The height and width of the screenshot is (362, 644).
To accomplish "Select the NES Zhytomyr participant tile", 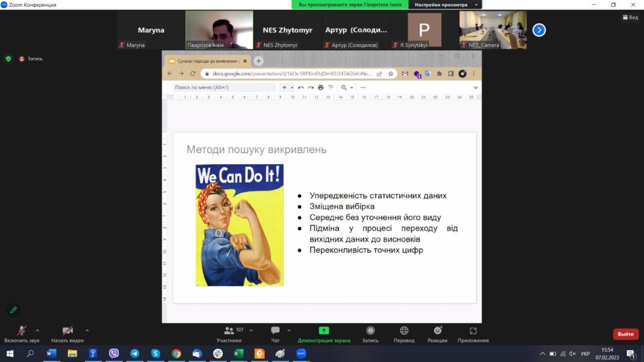I will point(287,30).
